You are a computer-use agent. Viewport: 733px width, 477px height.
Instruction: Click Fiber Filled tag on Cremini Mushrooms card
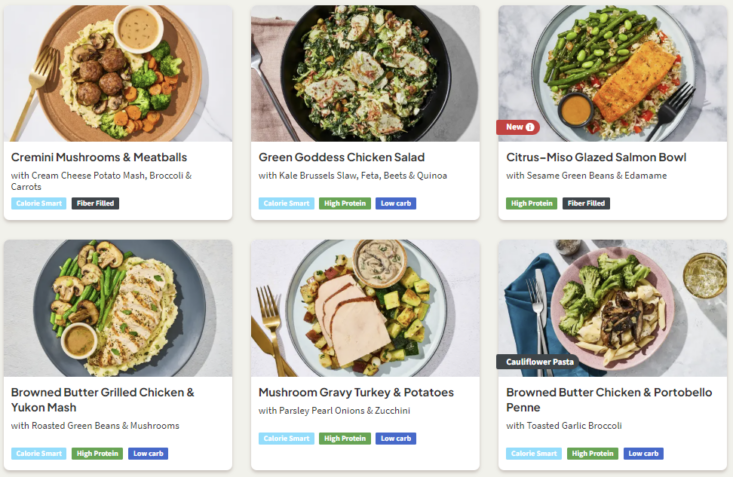pos(95,203)
